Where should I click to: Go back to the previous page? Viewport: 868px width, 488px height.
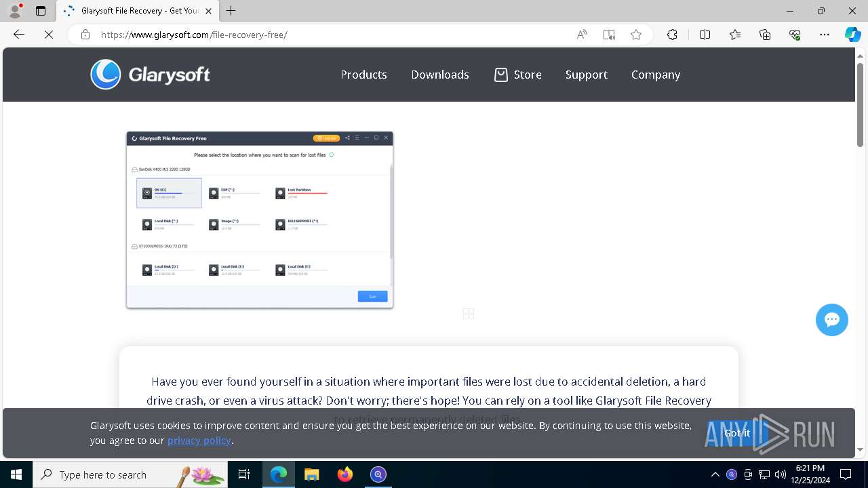coord(19,35)
